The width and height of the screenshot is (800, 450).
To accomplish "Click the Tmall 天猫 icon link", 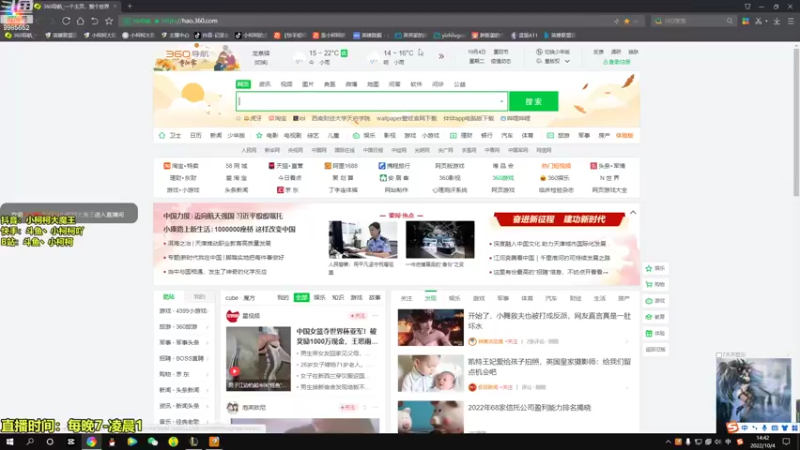I will click(286, 166).
